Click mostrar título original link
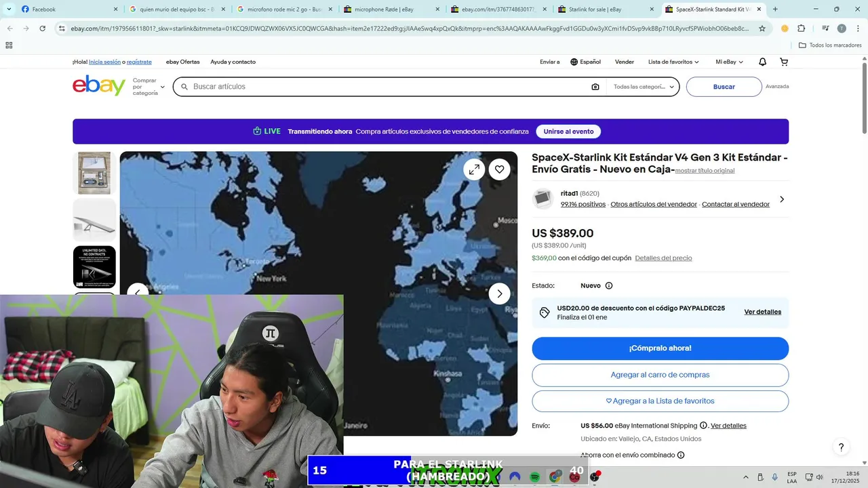Image resolution: width=868 pixels, height=488 pixels. click(x=705, y=171)
